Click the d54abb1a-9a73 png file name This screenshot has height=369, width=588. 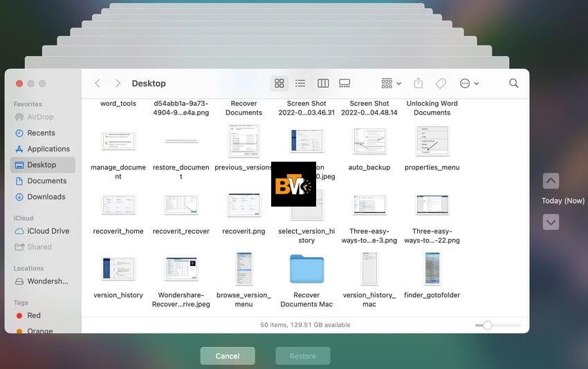point(181,108)
